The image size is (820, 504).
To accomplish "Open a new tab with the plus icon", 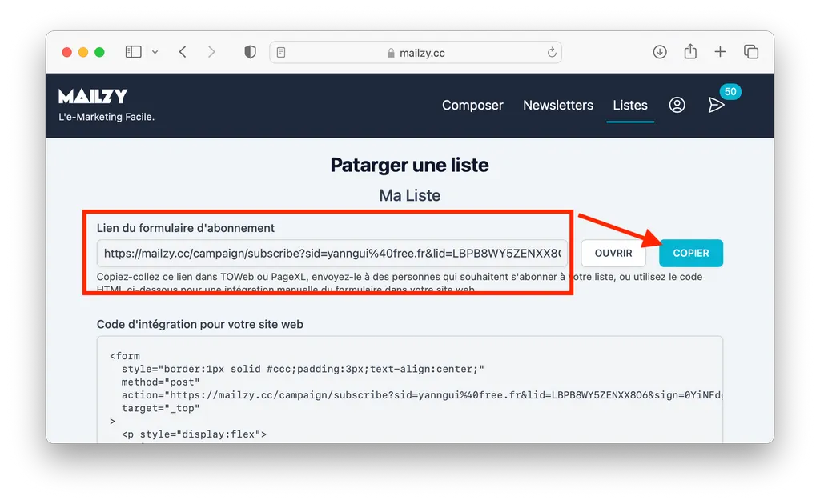I will (x=720, y=52).
